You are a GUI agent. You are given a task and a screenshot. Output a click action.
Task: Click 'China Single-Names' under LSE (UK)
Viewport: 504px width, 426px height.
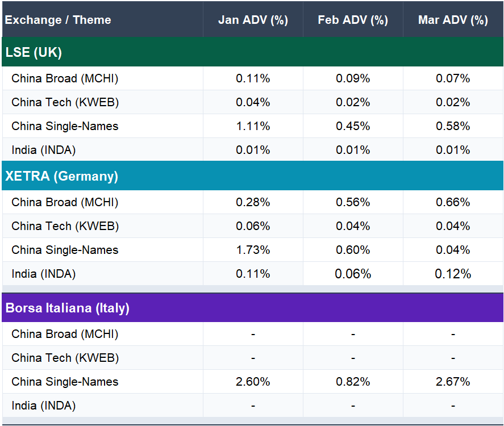click(x=65, y=126)
